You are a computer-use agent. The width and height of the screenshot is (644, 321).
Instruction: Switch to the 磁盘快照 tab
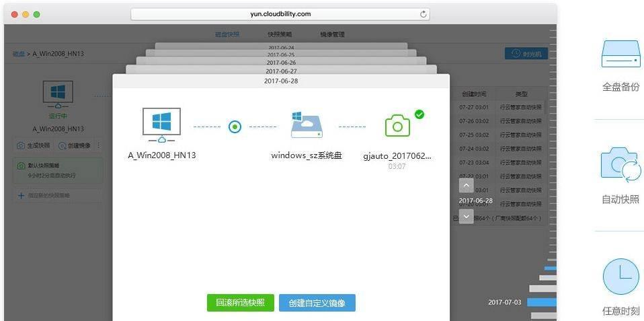(227, 34)
